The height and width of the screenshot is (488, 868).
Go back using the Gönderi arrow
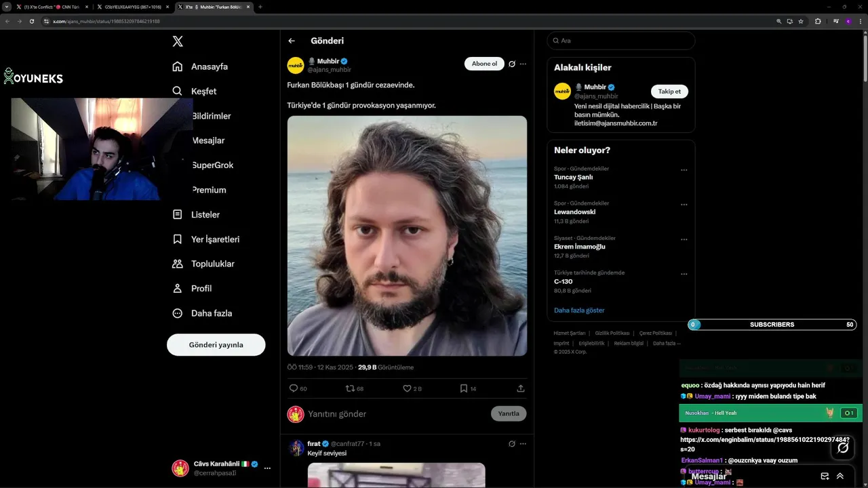292,41
